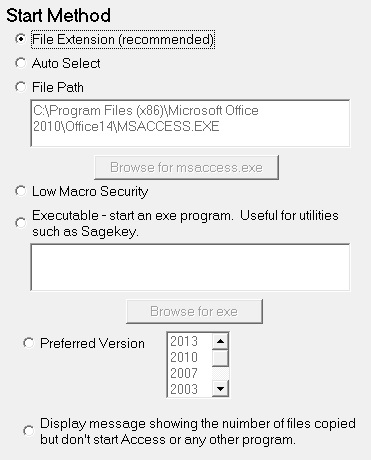Click the MSACCESS.EXE file path text box
This screenshot has width=371, height=460.
(190, 123)
